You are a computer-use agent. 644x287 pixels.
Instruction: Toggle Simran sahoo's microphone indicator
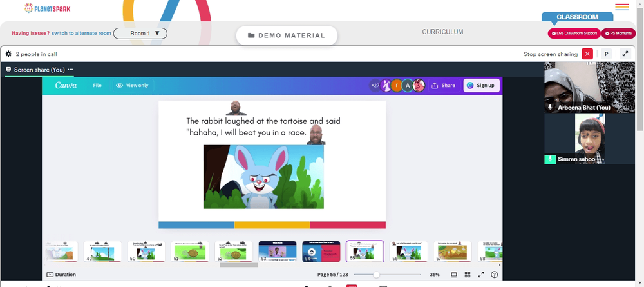550,159
